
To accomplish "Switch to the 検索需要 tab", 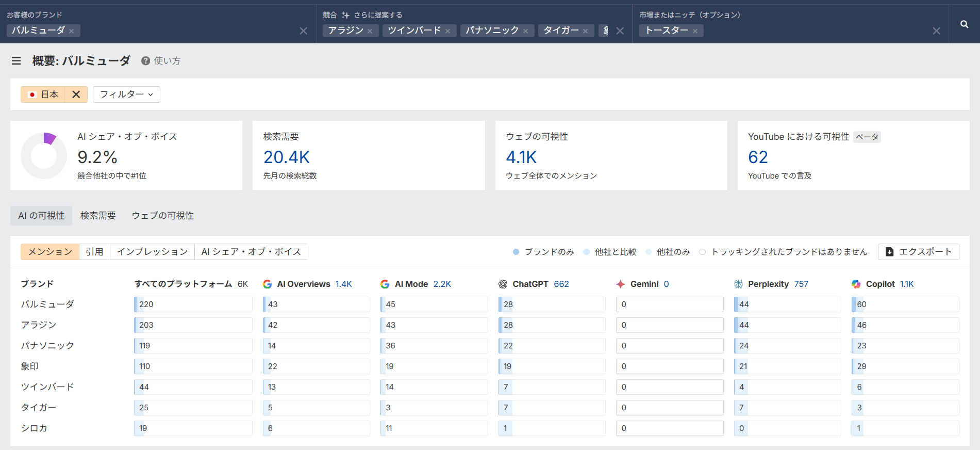I will 98,216.
